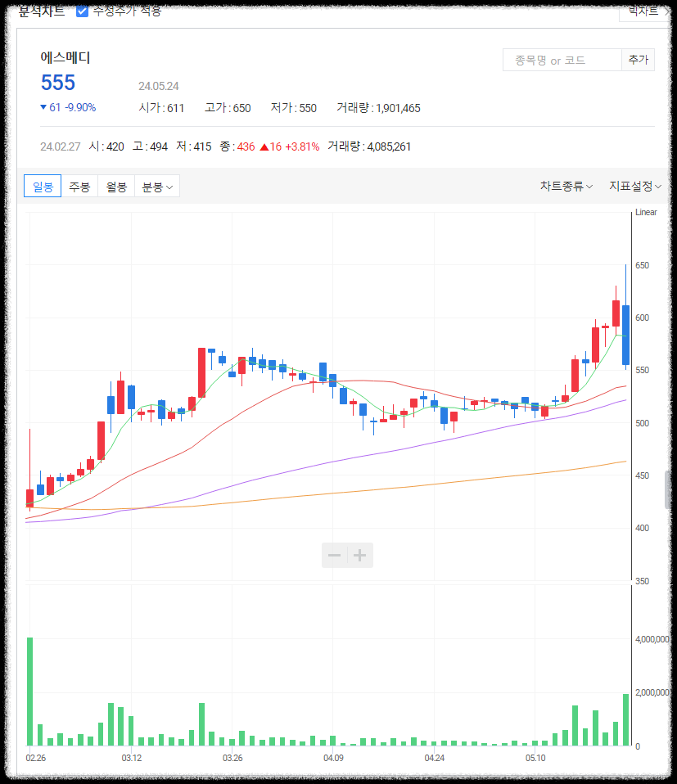Click the 거래량:1,901,465 volume value

pyautogui.click(x=378, y=108)
